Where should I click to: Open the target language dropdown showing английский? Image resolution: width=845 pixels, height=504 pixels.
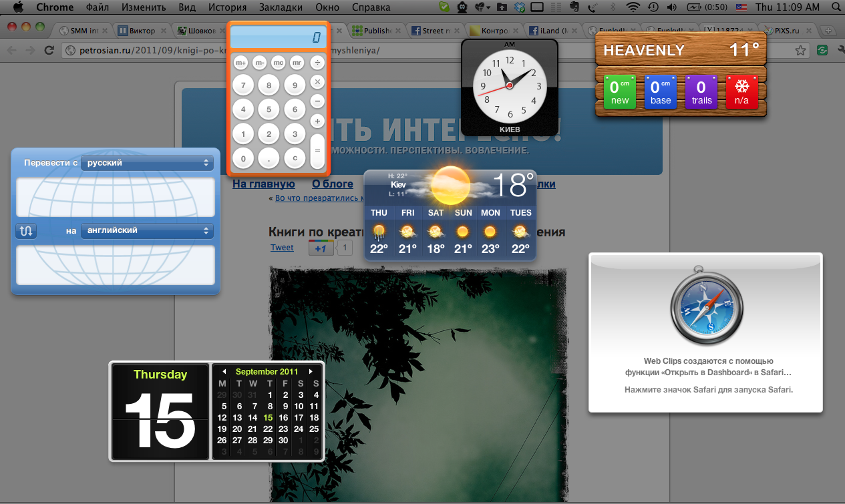coord(147,230)
